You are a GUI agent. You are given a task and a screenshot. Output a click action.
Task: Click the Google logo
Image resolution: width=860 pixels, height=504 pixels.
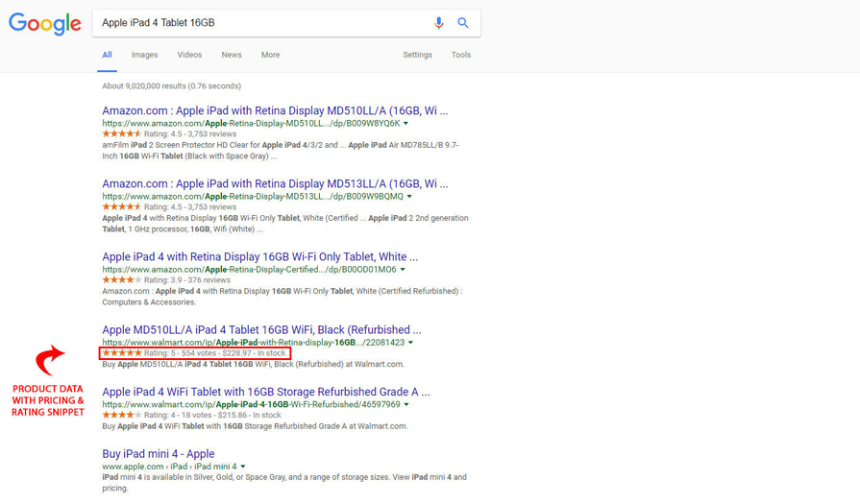(x=45, y=24)
